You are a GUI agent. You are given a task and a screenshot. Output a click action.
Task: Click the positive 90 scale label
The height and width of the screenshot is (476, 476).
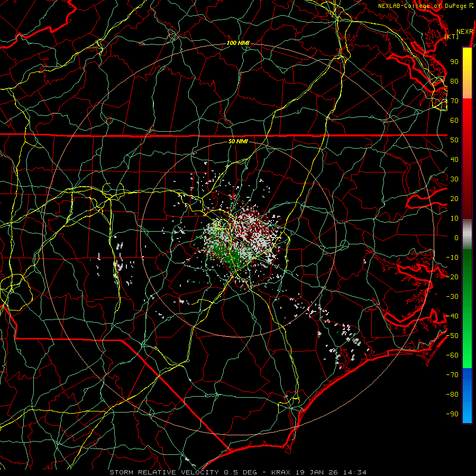(454, 62)
